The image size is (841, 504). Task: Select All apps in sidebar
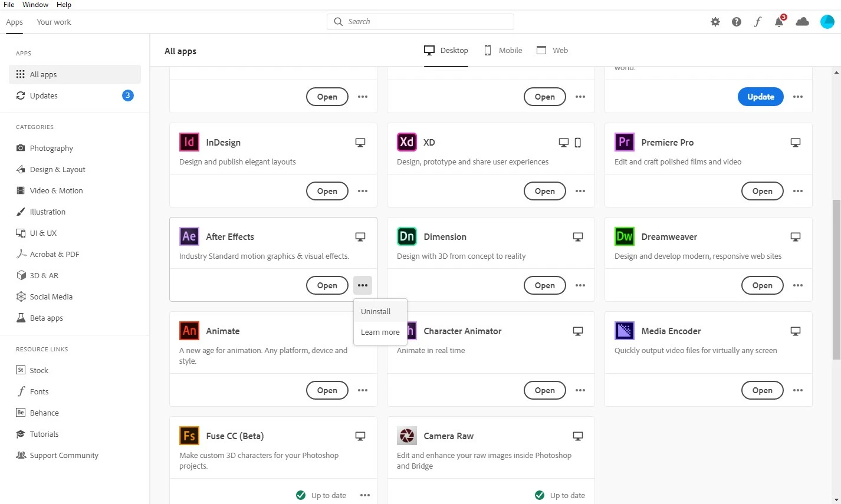click(74, 74)
